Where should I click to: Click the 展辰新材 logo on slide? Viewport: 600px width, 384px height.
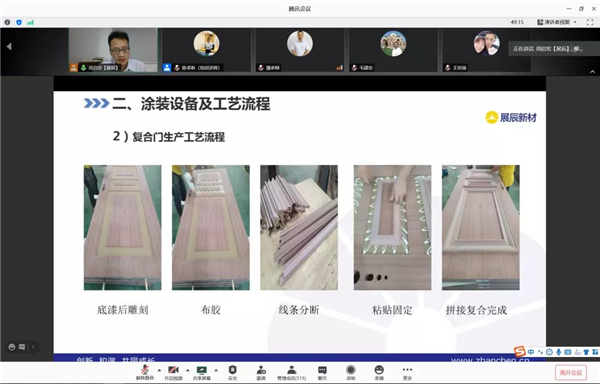(x=511, y=117)
